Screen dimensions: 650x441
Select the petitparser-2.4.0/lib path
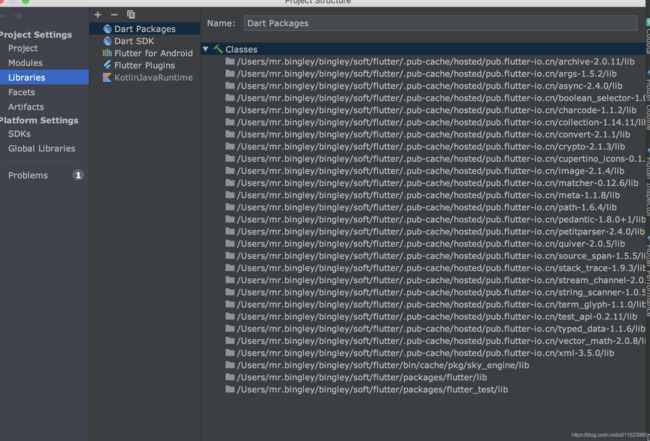click(441, 232)
